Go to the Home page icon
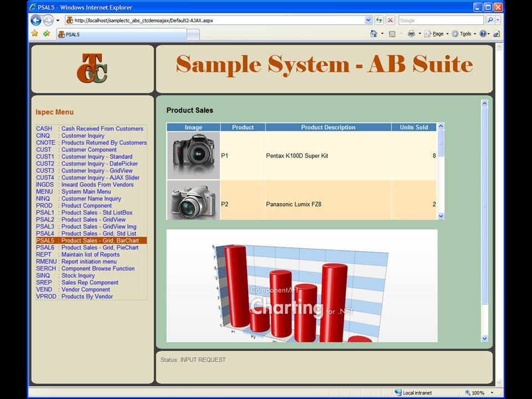532x399 pixels. [x=374, y=34]
